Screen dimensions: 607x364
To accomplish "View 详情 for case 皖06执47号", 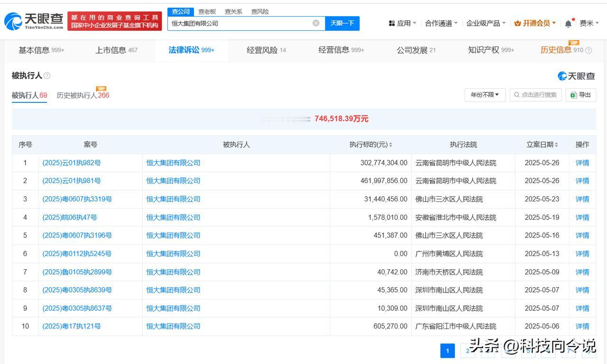I will (582, 217).
